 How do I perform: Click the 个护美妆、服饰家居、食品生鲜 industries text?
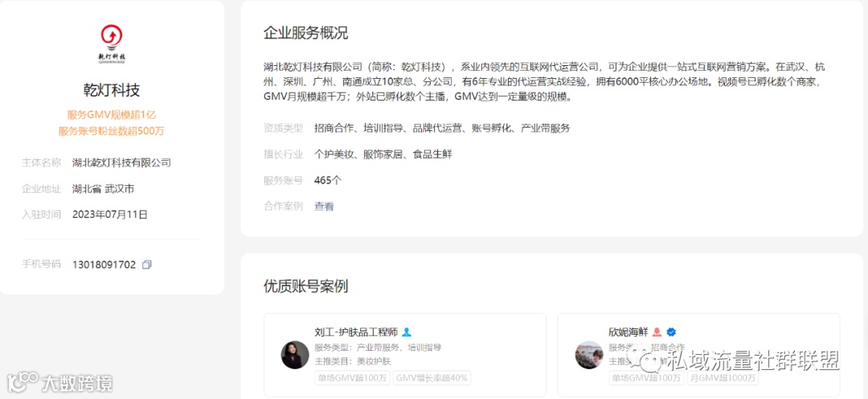pos(383,154)
